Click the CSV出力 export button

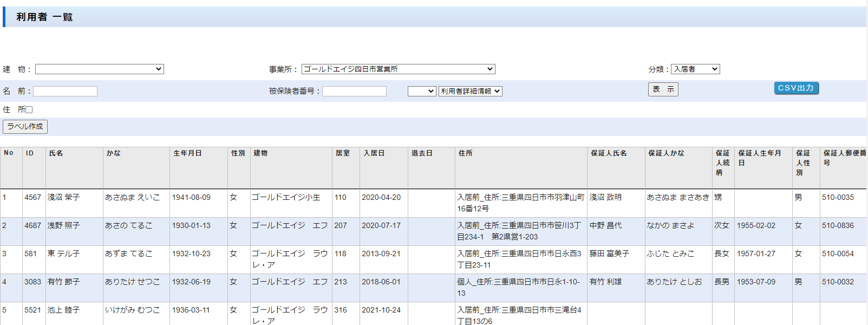(x=796, y=88)
